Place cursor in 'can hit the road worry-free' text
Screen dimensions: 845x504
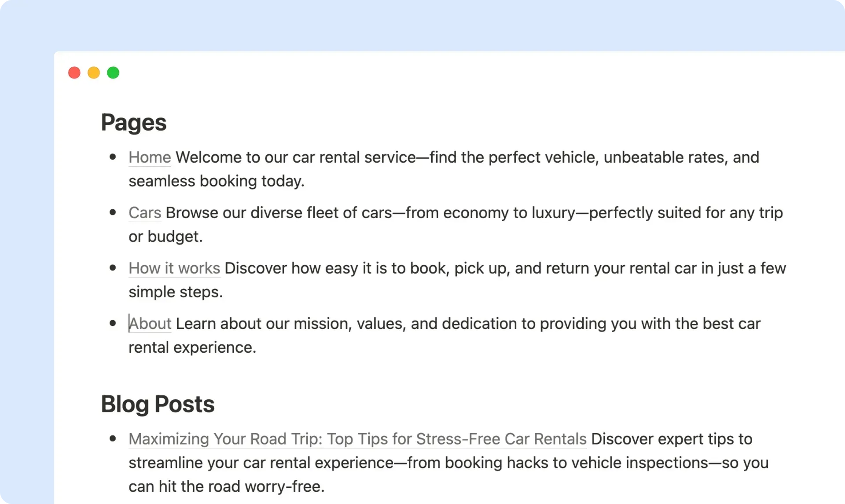coord(226,486)
